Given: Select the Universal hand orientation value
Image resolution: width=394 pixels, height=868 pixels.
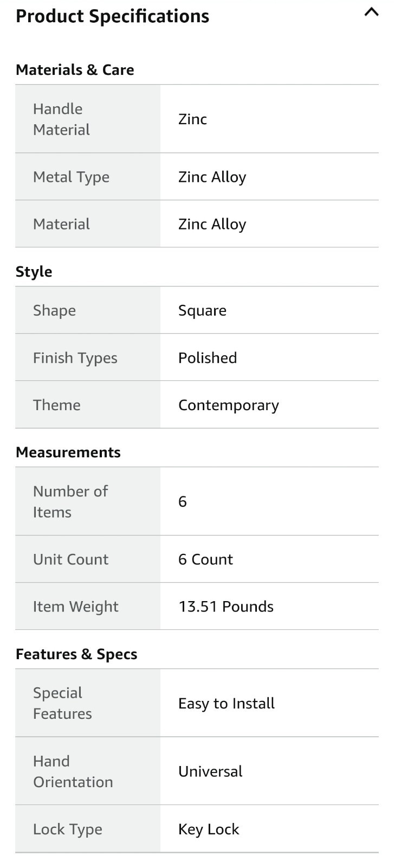Looking at the screenshot, I should click(x=210, y=771).
